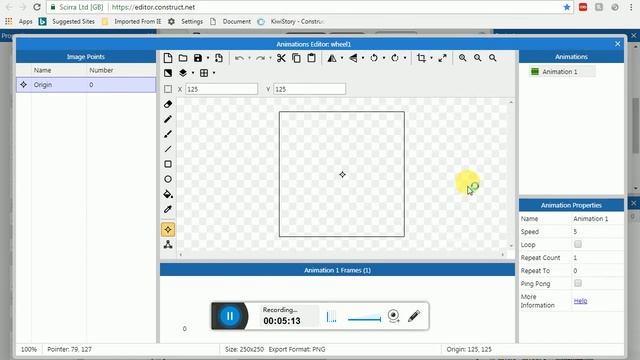
Task: Redo the last edit
Action: (x=260, y=58)
